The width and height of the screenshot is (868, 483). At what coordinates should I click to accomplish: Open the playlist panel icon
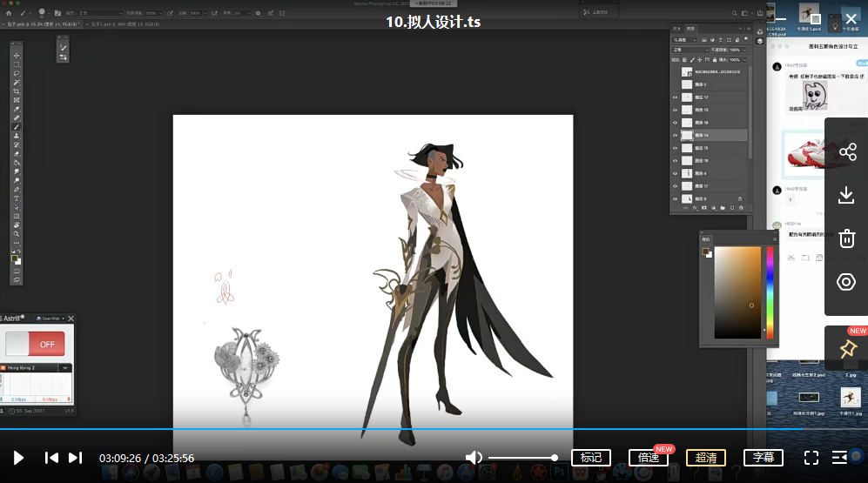[840, 458]
